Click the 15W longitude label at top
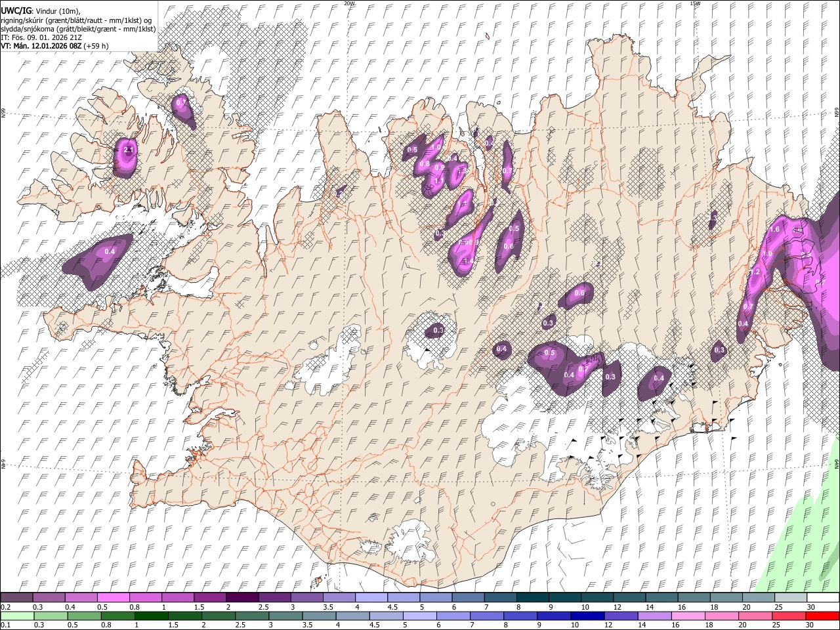 coord(695,3)
